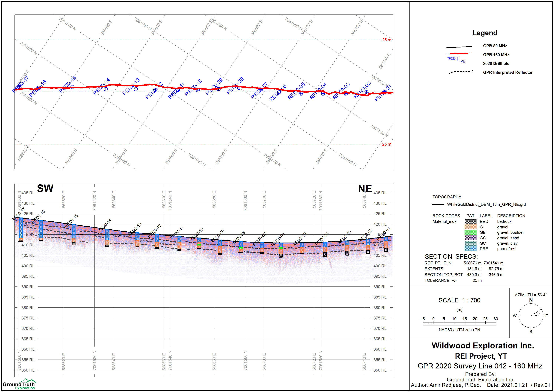This screenshot has height=392, width=554.
Task: Click the Wildwood Exploration Inc. title
Action: click(483, 346)
